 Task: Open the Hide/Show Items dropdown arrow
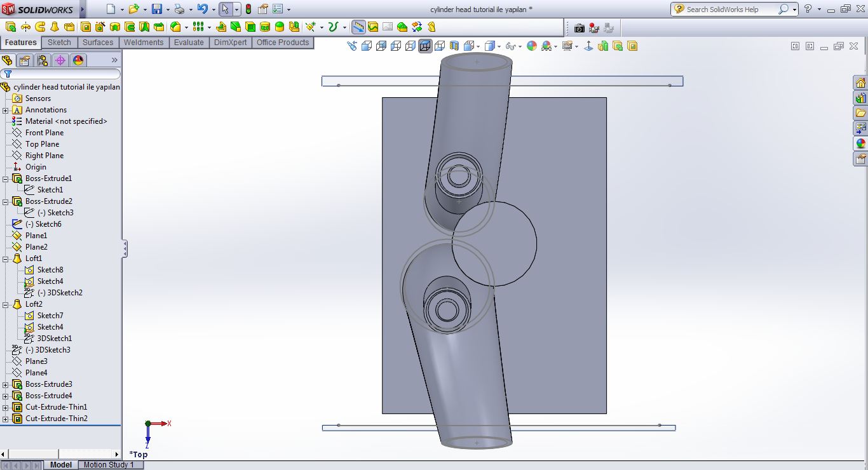(520, 46)
